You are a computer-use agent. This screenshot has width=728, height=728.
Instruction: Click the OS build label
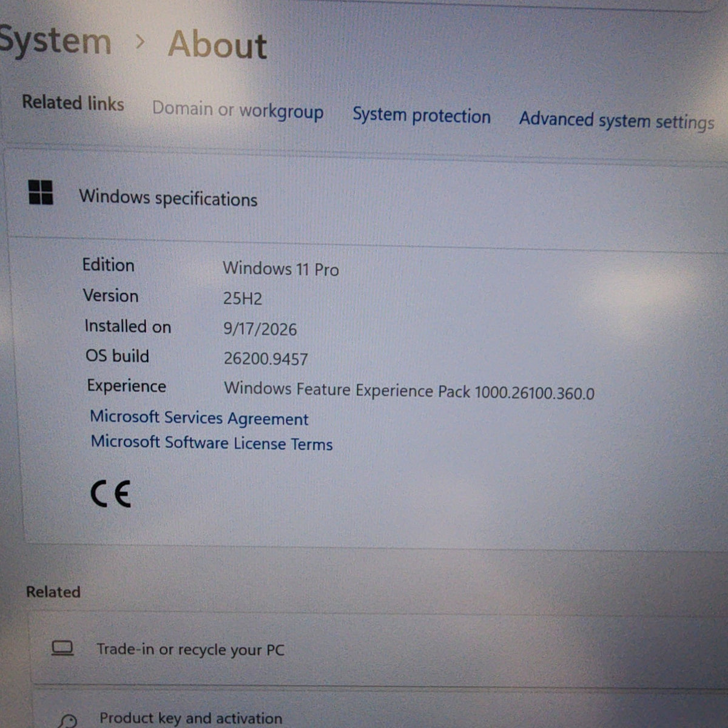click(x=118, y=356)
